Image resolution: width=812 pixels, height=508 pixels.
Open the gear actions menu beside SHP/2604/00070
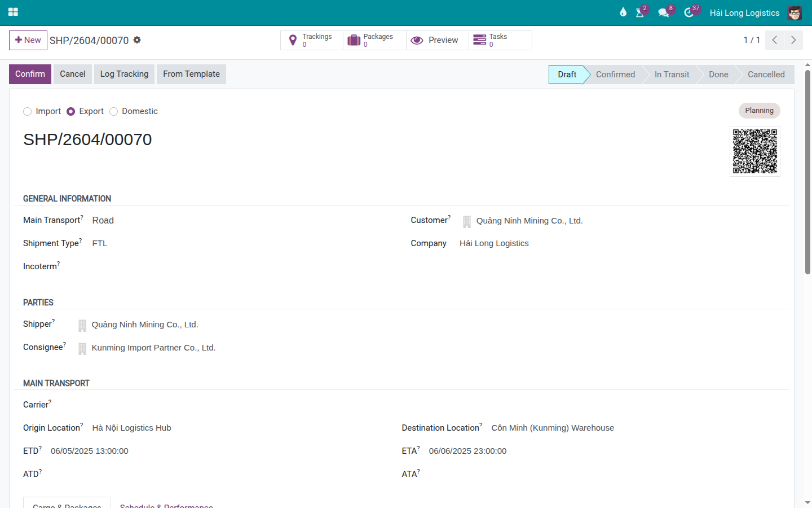pyautogui.click(x=137, y=40)
